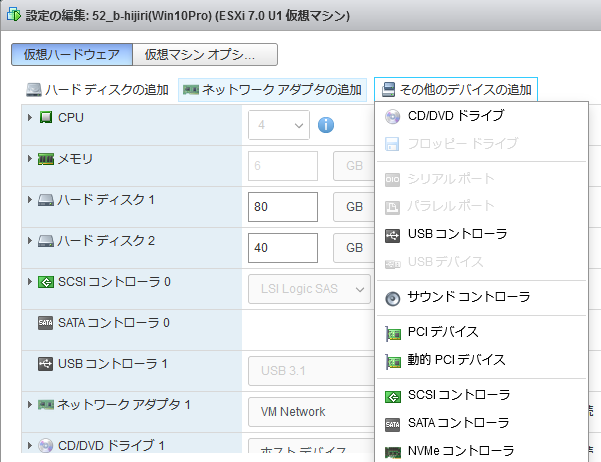
Task: Click the CD/DVD drive disc icon in menu
Action: pyautogui.click(x=392, y=116)
